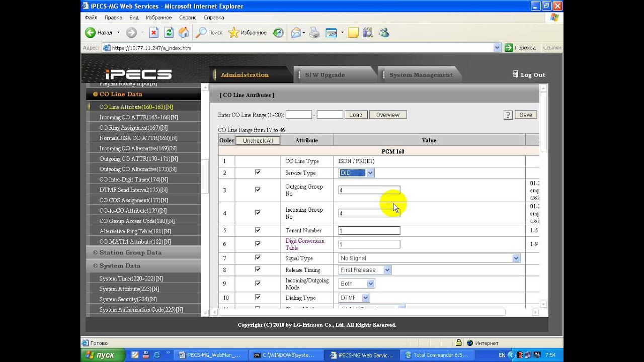Open the Home page icon
This screenshot has height=362, width=644.
click(184, 33)
